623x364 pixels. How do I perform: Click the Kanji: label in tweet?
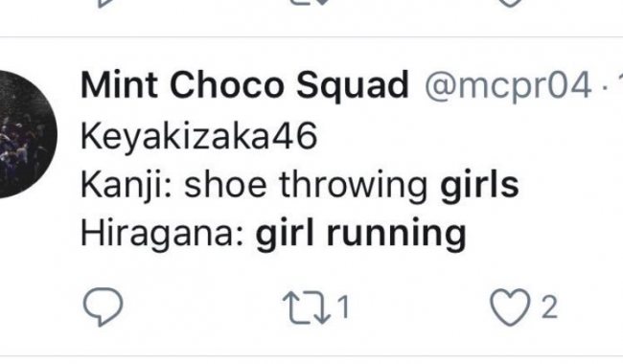[127, 186]
